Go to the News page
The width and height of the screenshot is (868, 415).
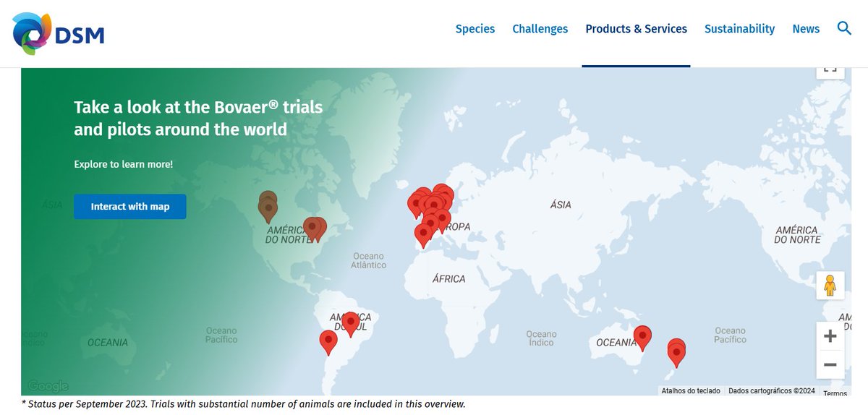(806, 29)
